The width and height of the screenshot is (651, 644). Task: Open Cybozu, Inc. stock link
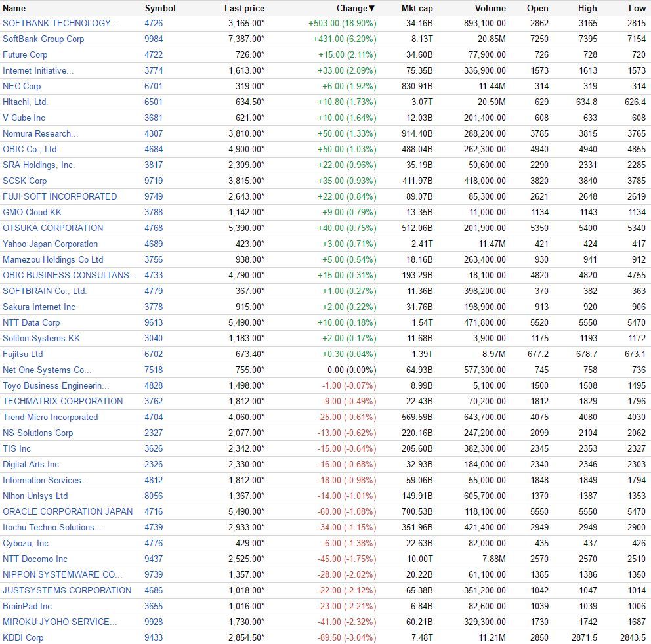(26, 544)
